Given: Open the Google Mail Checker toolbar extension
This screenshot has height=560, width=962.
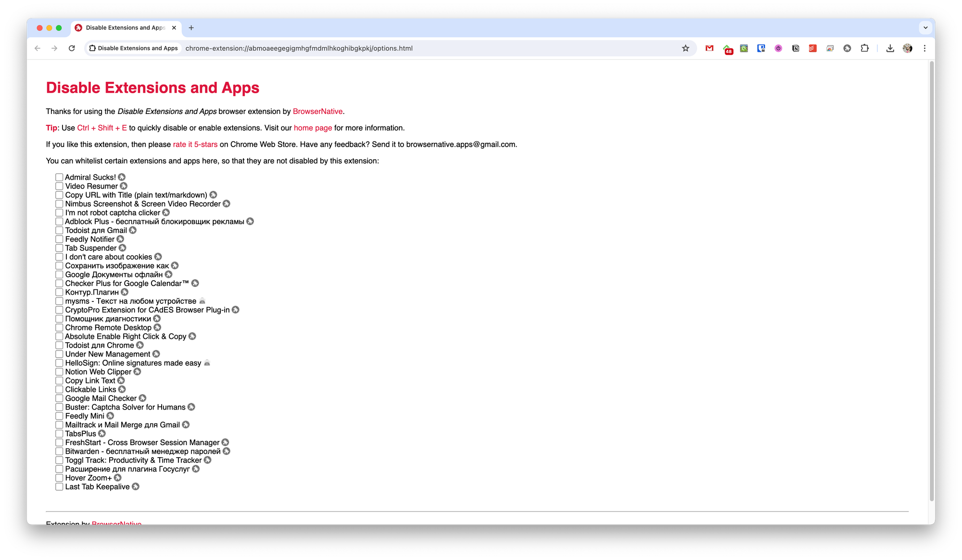Looking at the screenshot, I should click(709, 48).
